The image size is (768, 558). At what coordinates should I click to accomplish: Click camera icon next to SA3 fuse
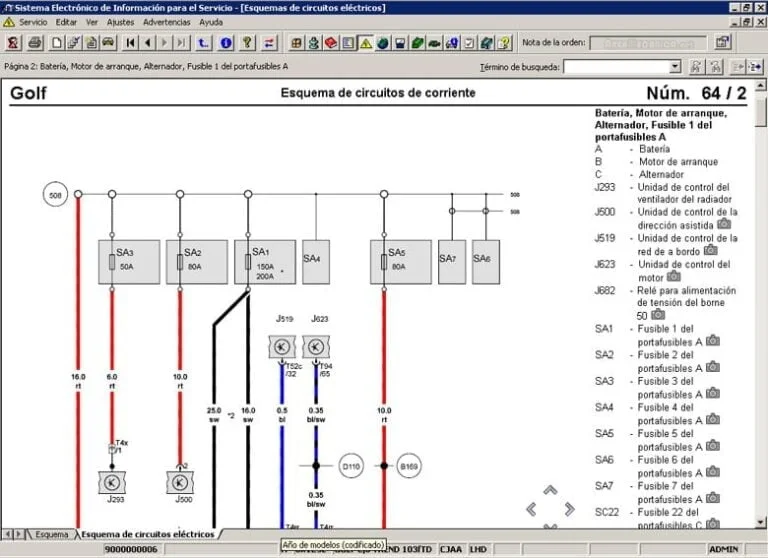712,393
